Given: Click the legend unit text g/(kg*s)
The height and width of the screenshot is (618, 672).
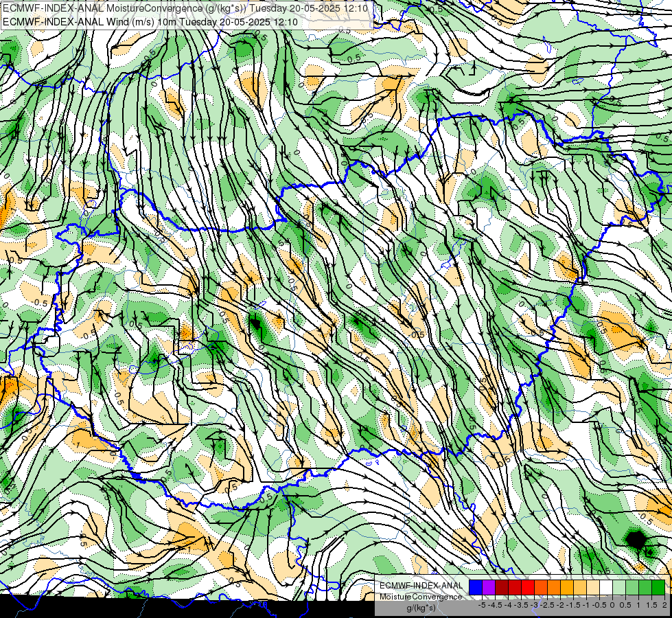Looking at the screenshot, I should (421, 608).
